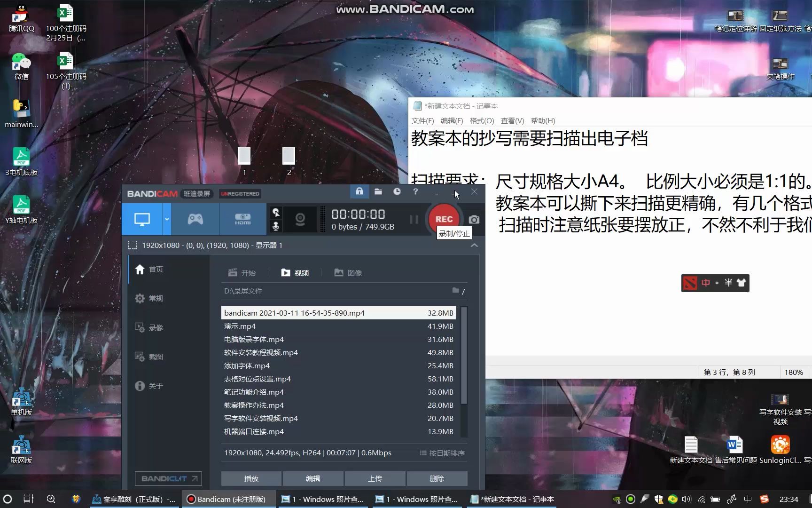The width and height of the screenshot is (812, 508).
Task: Click Sogou S icon in system tray
Action: [x=765, y=499]
